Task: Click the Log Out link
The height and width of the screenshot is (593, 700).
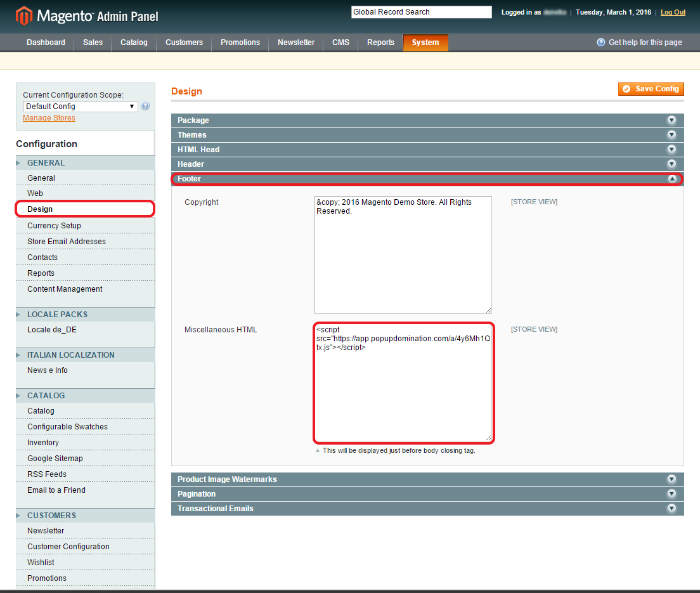Action: click(673, 12)
